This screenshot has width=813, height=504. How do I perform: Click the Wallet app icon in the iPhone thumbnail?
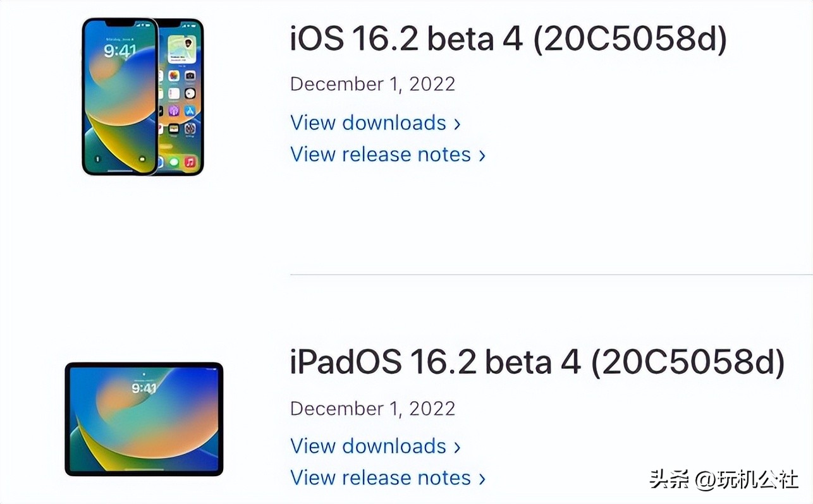pos(173,128)
